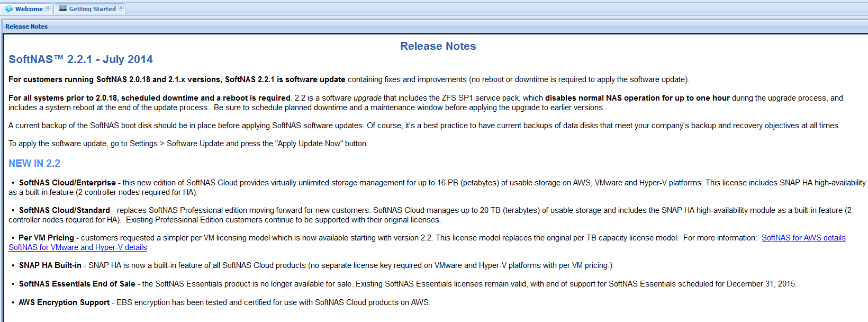Click the SoftNAS Cloud/Enterprise bullet title

(x=67, y=183)
